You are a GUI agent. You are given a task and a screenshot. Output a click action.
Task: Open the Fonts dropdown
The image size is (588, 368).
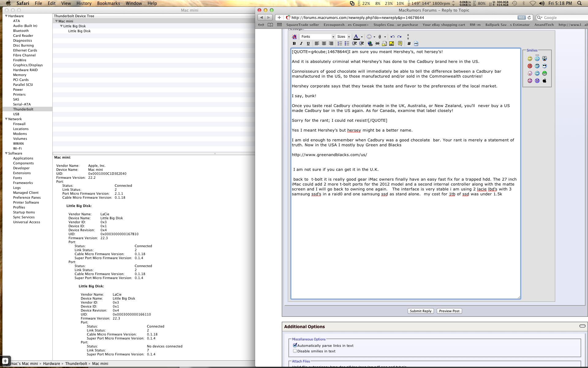317,37
